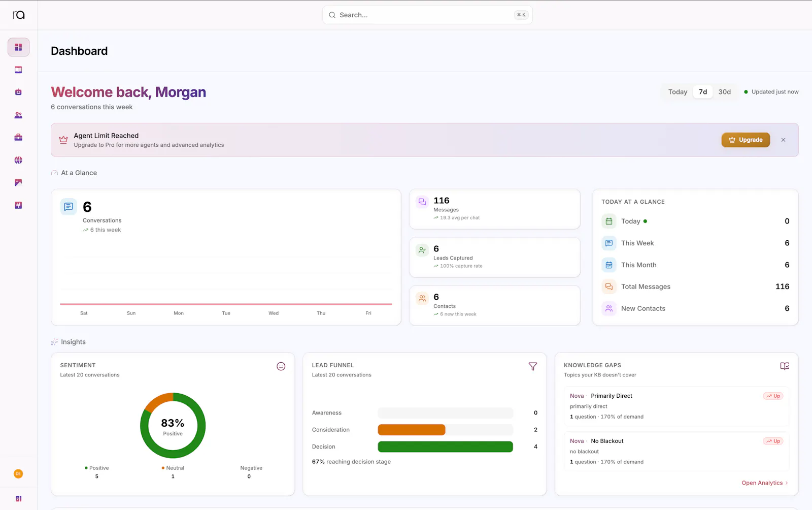Click the Total Messages icon

pos(609,287)
